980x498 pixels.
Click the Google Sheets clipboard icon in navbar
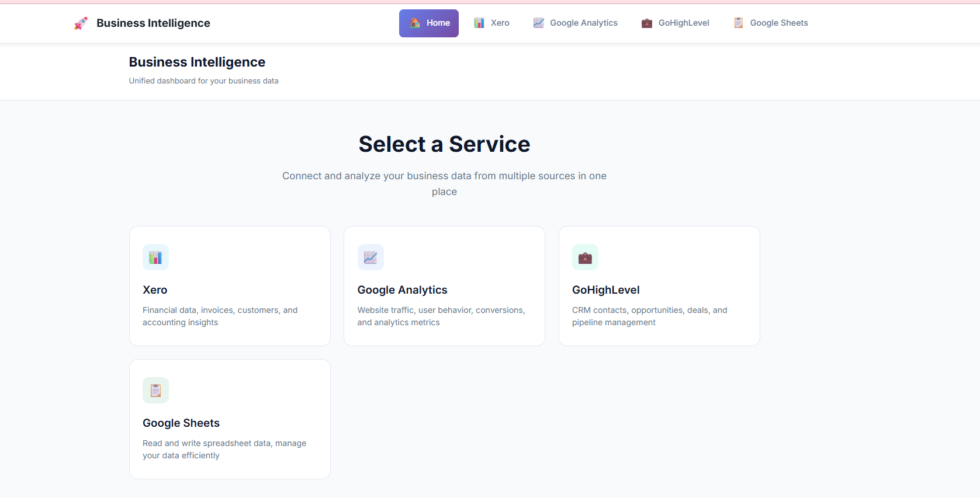pos(739,23)
